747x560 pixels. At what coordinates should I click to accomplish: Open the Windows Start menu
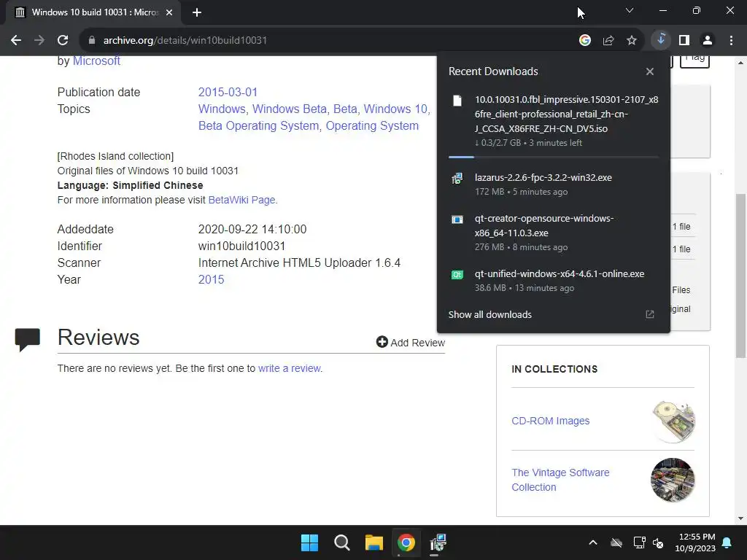(309, 542)
